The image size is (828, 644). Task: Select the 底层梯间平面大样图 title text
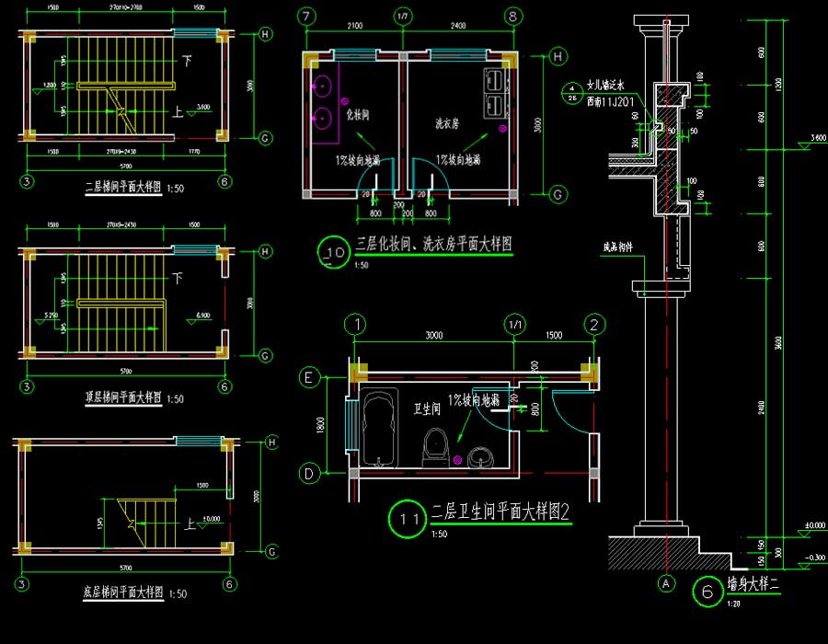coord(123,592)
